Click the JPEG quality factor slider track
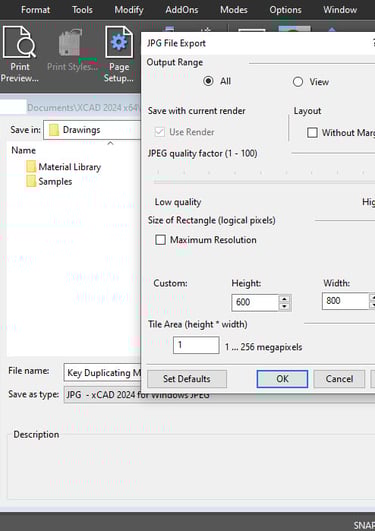Image resolution: width=375 pixels, height=531 pixels. [264, 182]
